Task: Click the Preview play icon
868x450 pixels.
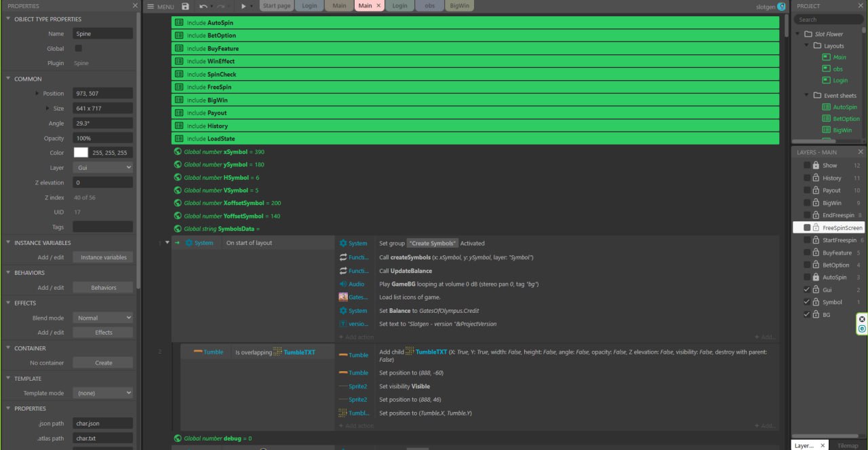Action: [x=243, y=6]
